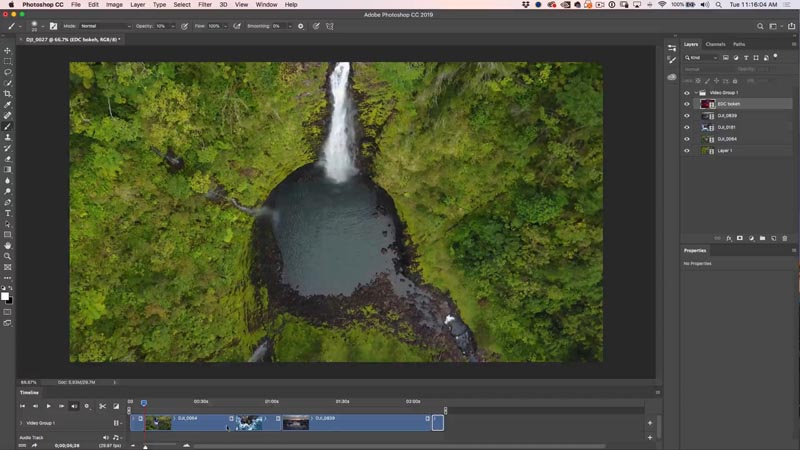
Task: Open the timeline settings gear
Action: [x=87, y=406]
